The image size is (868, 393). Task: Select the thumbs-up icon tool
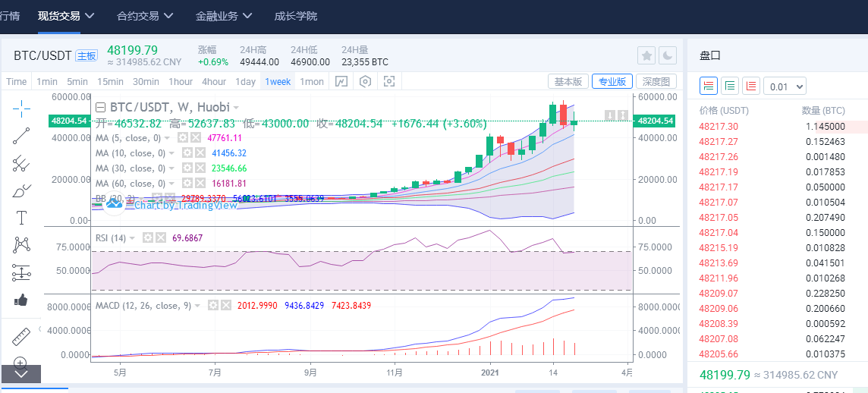pos(21,300)
